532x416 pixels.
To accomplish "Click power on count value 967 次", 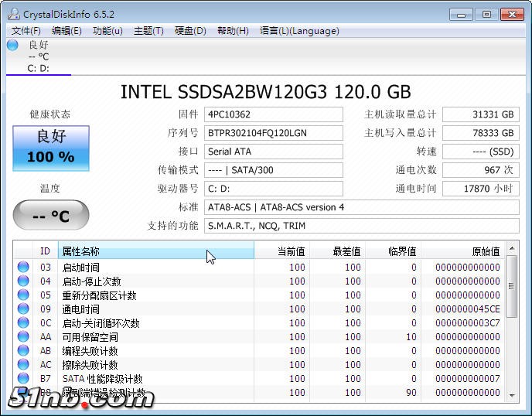I will tap(481, 170).
